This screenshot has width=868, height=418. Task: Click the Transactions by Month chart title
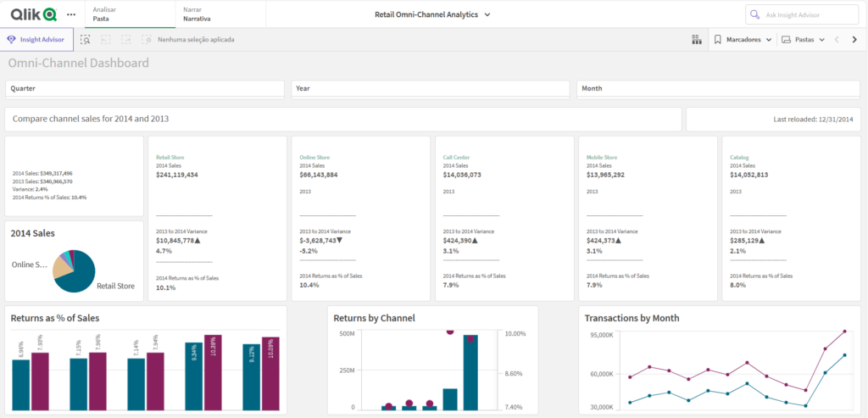tap(632, 318)
